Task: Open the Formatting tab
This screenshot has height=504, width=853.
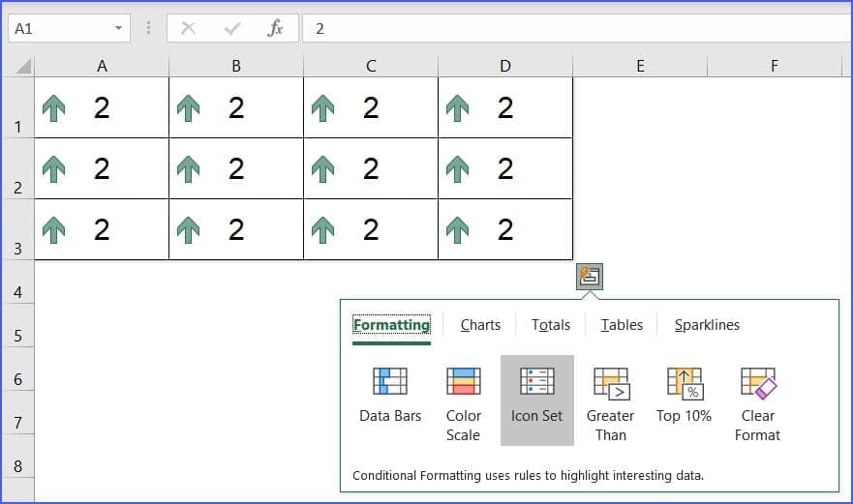Action: pos(391,325)
